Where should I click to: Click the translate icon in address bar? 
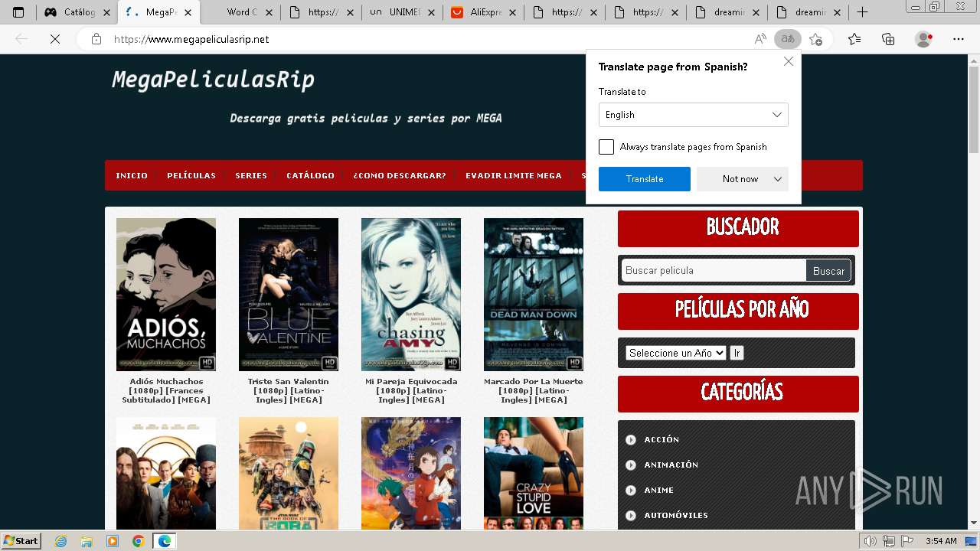(787, 39)
